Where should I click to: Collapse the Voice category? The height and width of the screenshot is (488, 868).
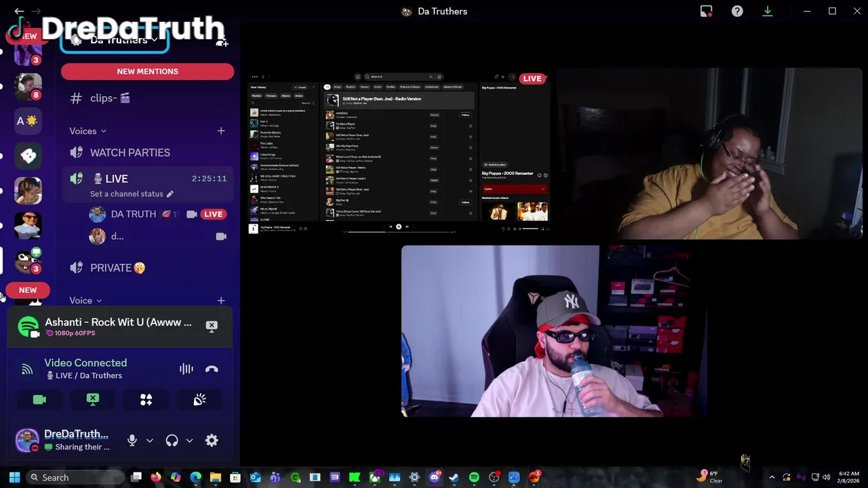click(85, 300)
